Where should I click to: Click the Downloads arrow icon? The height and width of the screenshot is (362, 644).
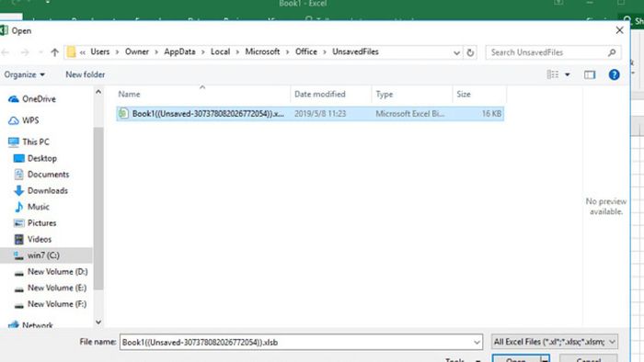pos(19,190)
